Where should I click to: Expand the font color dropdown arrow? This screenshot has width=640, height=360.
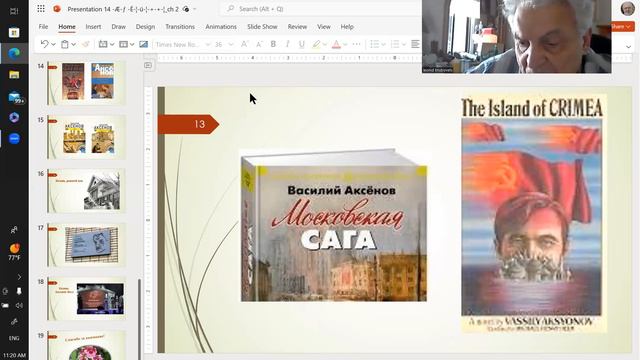pyautogui.click(x=345, y=44)
